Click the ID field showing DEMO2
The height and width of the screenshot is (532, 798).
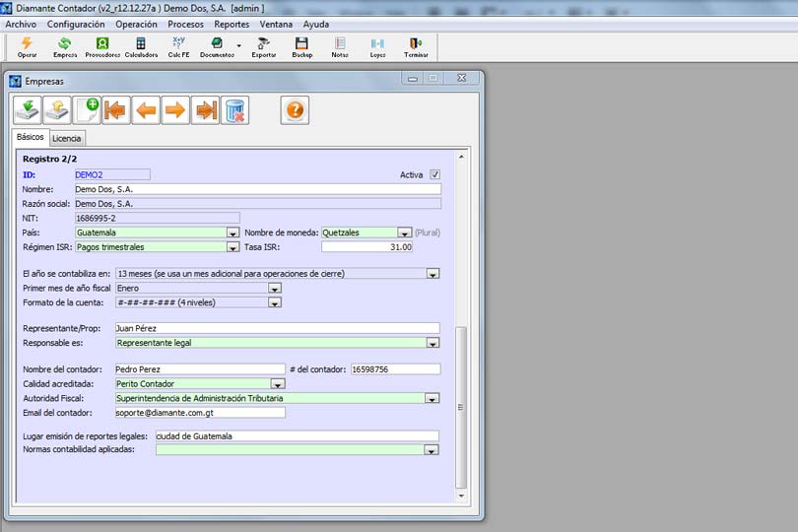pyautogui.click(x=112, y=174)
